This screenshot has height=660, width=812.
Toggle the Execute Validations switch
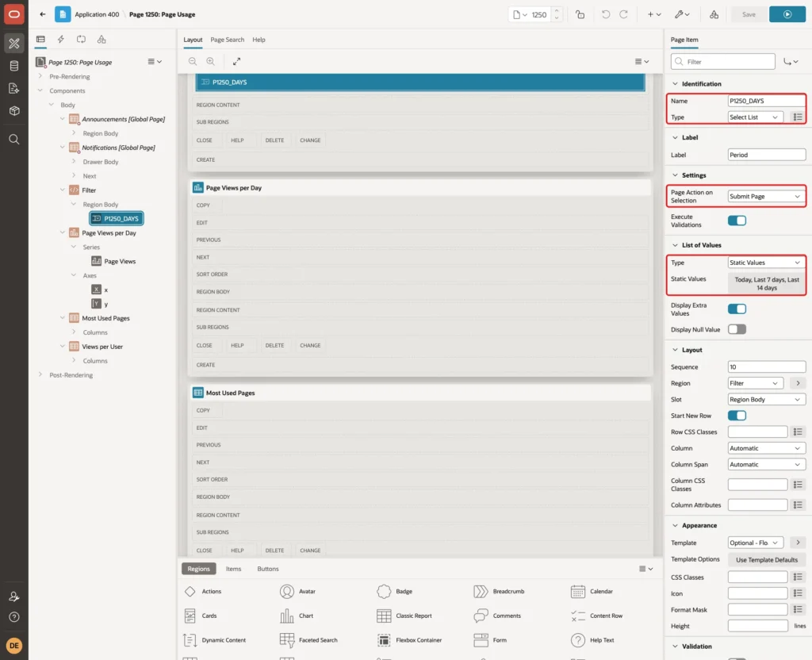[737, 221]
